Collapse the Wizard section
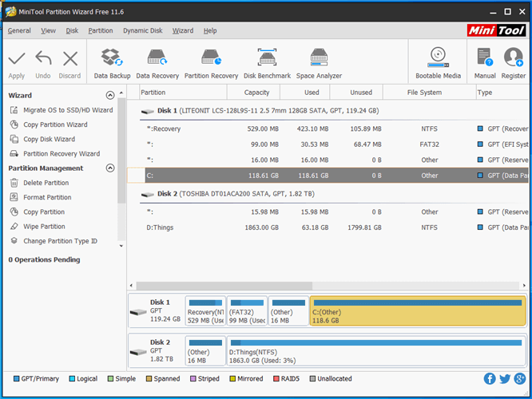 [x=110, y=95]
